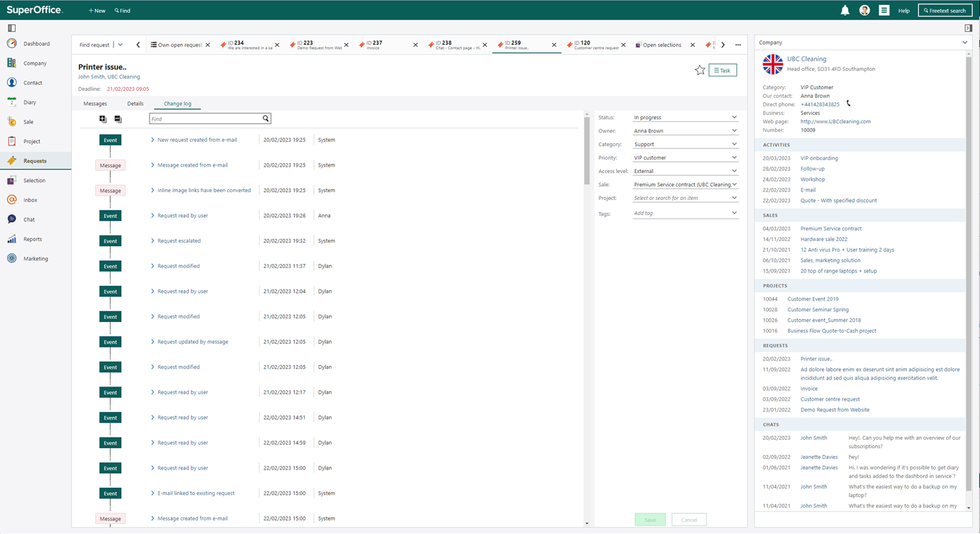980x534 pixels.
Task: Click the Task button
Action: coord(723,70)
